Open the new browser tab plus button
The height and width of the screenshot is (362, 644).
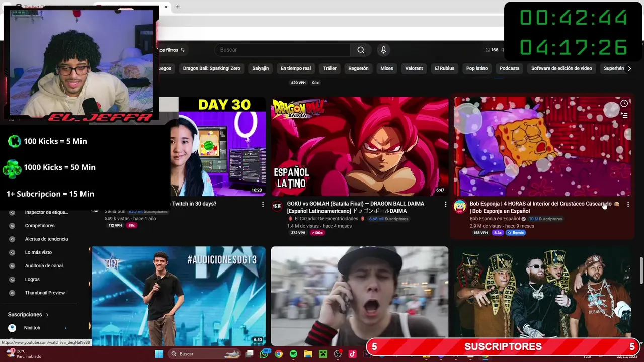coord(178,7)
